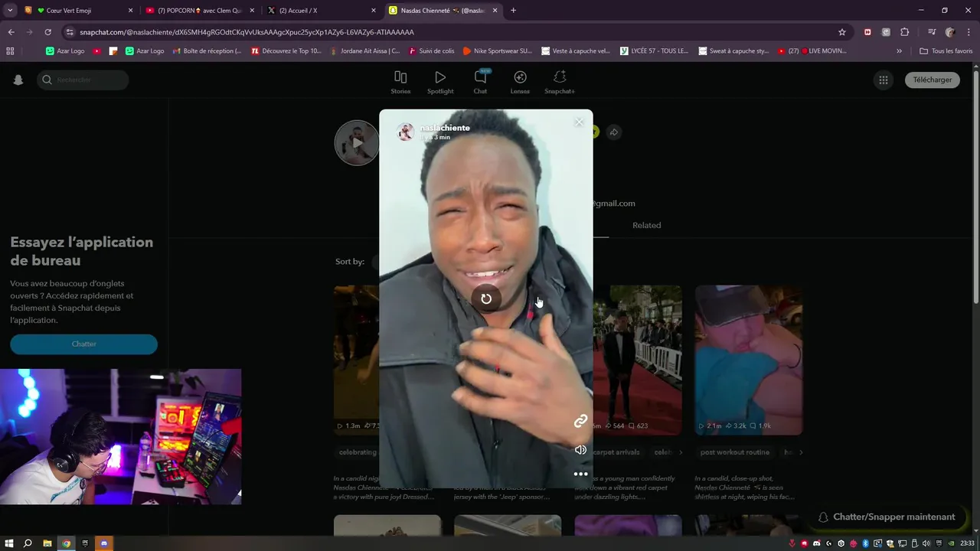Open the Nike Sportswear bookmark
980x551 pixels.
pos(498,51)
